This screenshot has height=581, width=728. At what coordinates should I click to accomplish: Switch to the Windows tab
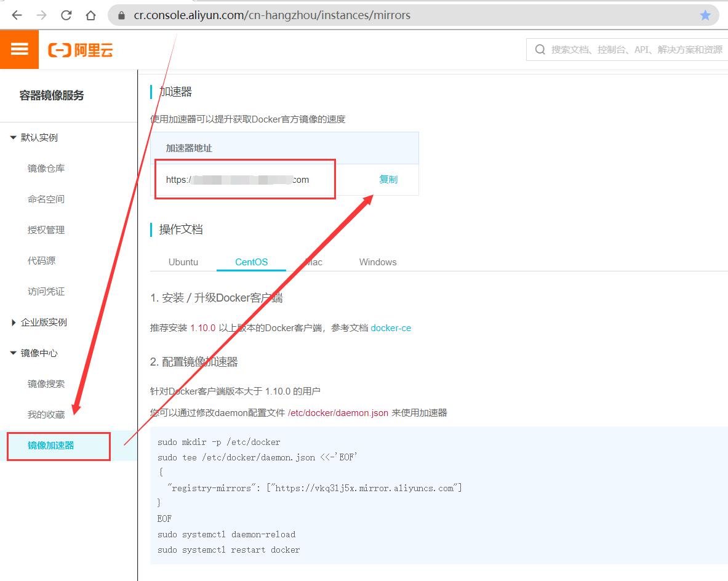pyautogui.click(x=378, y=262)
